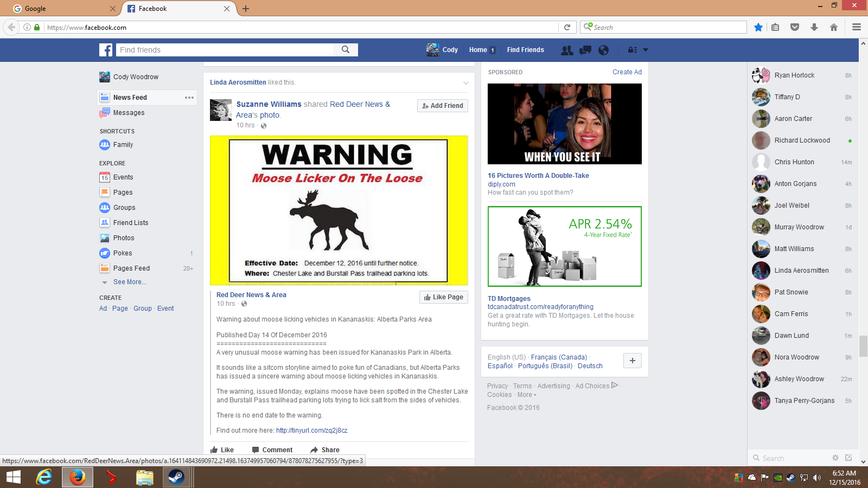Open Windows Start button
Image resolution: width=868 pixels, height=488 pixels.
pyautogui.click(x=13, y=477)
